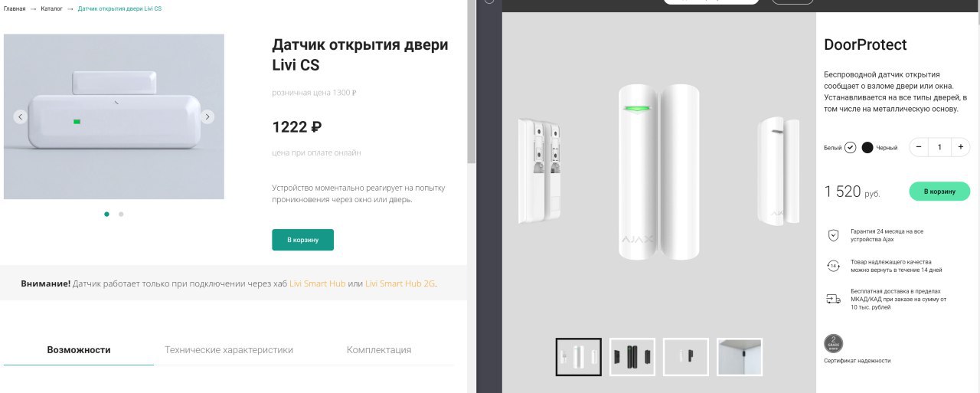This screenshot has width=980, height=393.
Task: Add Livi CS sensor to cart
Action: pyautogui.click(x=302, y=240)
